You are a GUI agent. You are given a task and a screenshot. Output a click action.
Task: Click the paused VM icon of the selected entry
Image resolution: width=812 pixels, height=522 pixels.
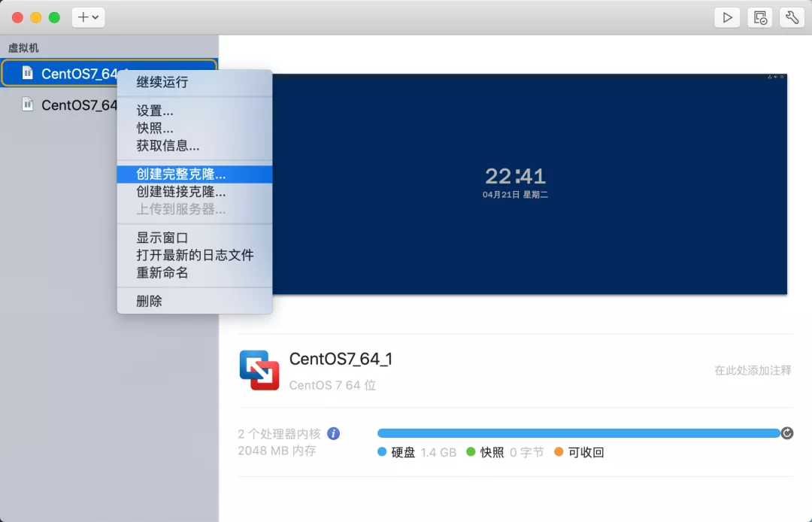[28, 73]
